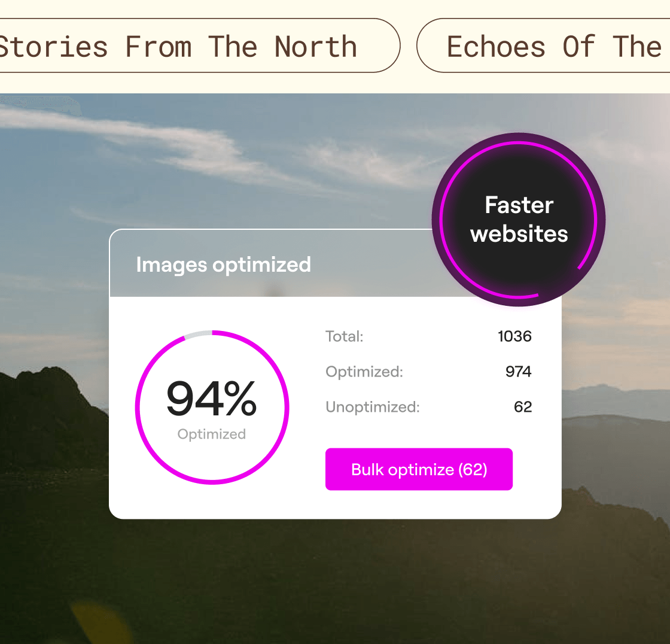This screenshot has width=670, height=644.
Task: Click the Total: label
Action: (x=344, y=336)
